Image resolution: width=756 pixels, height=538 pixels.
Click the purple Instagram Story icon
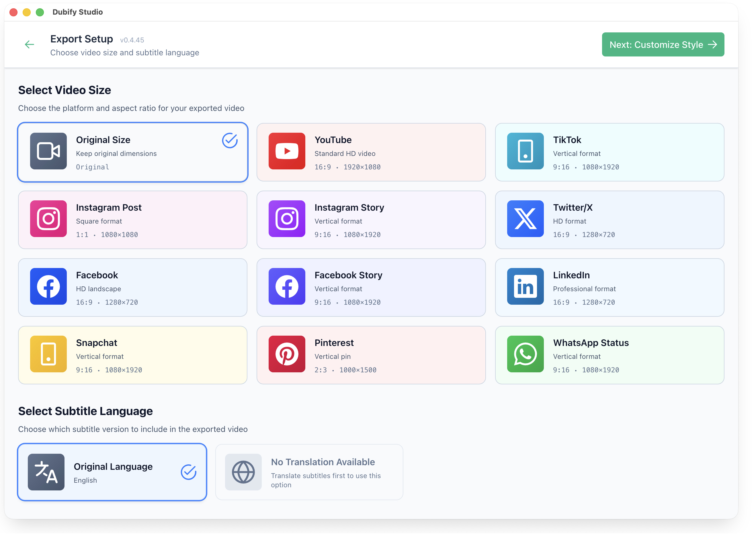click(x=287, y=219)
